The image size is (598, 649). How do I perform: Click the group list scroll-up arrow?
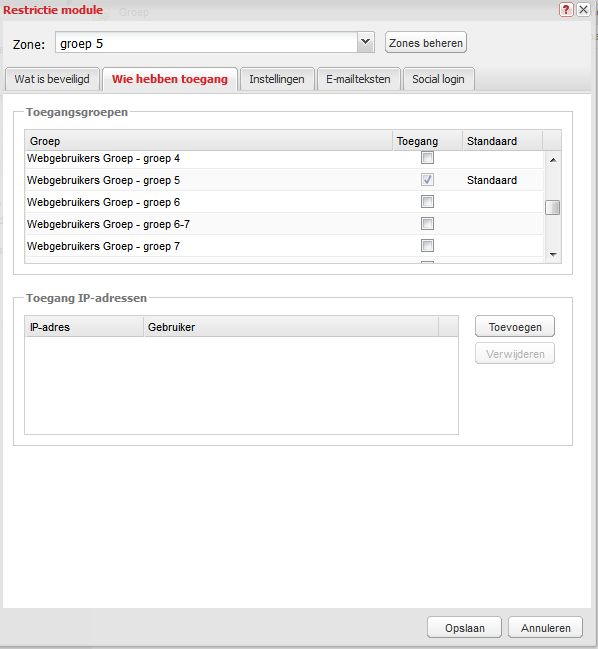[x=553, y=160]
